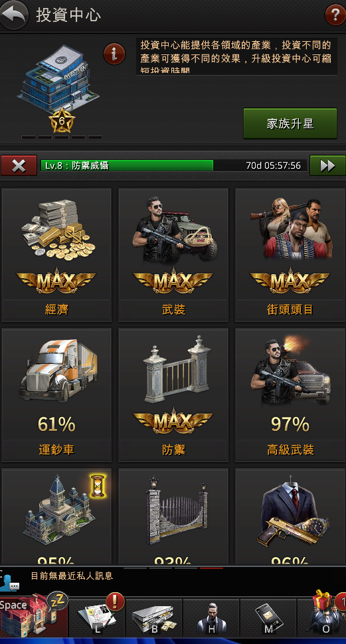Click the red info icon beside the building

pos(114,54)
